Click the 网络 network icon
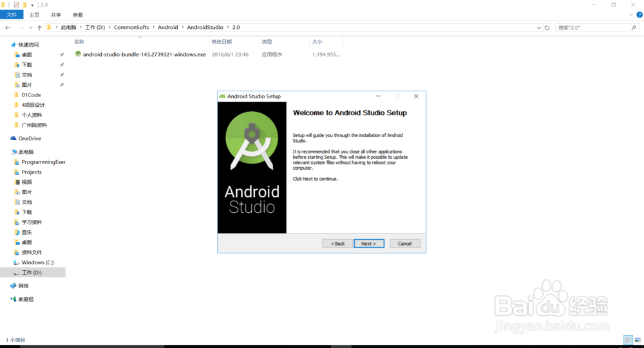The height and width of the screenshot is (348, 644). coord(13,286)
